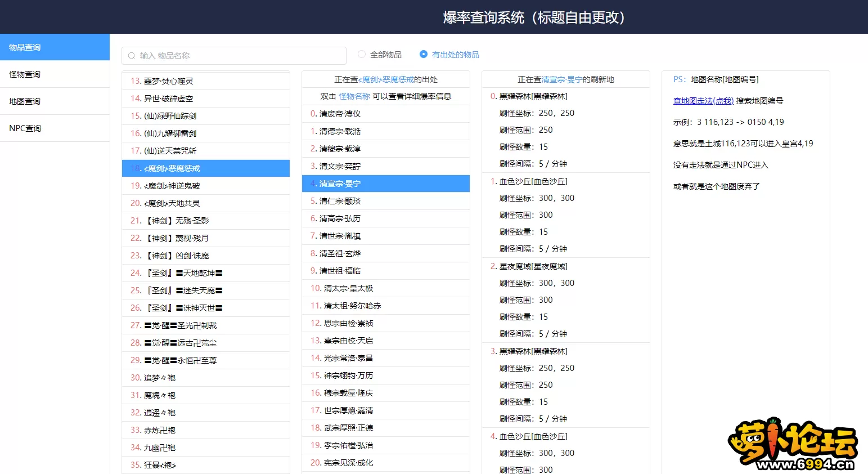Open the 查地图走法(点我) link

(703, 101)
